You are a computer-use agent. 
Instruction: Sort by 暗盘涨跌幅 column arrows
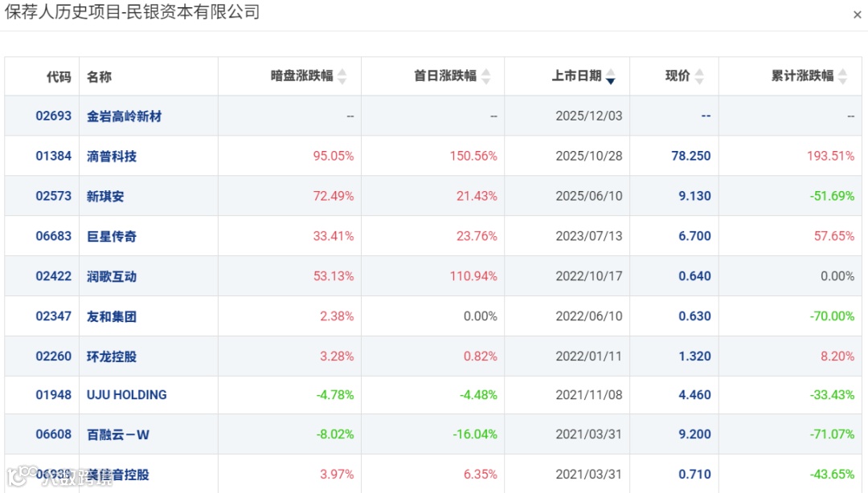click(x=342, y=76)
